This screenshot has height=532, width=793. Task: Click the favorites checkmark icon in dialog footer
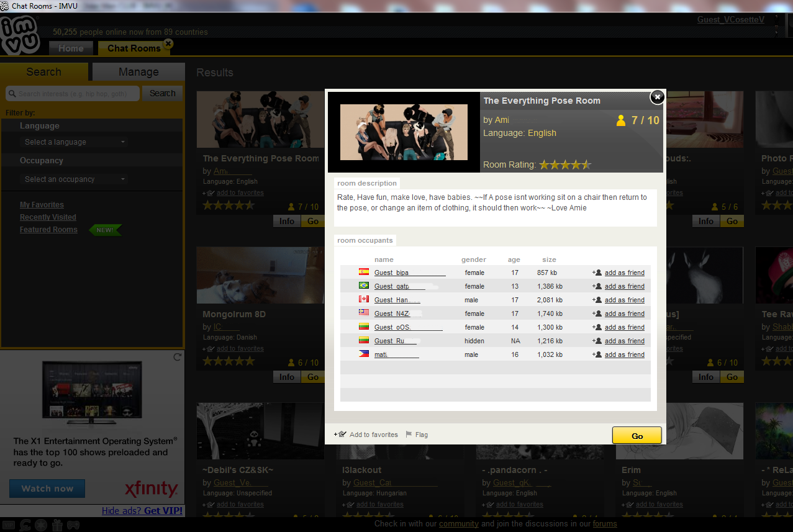tap(340, 435)
